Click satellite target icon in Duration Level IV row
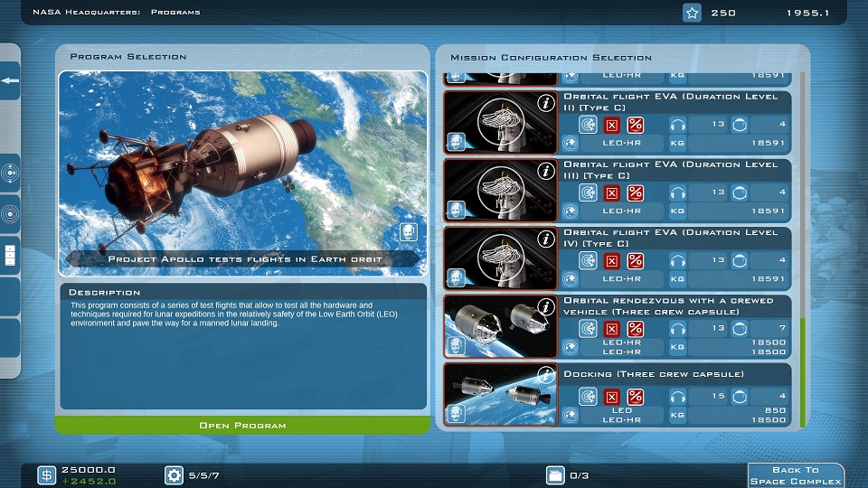Image resolution: width=868 pixels, height=488 pixels. (x=588, y=260)
